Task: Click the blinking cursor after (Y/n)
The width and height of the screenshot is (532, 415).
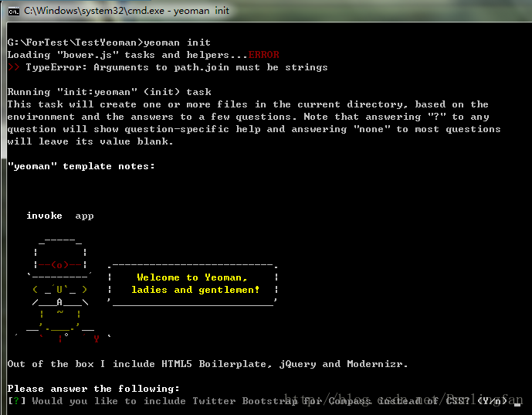Action: click(517, 404)
